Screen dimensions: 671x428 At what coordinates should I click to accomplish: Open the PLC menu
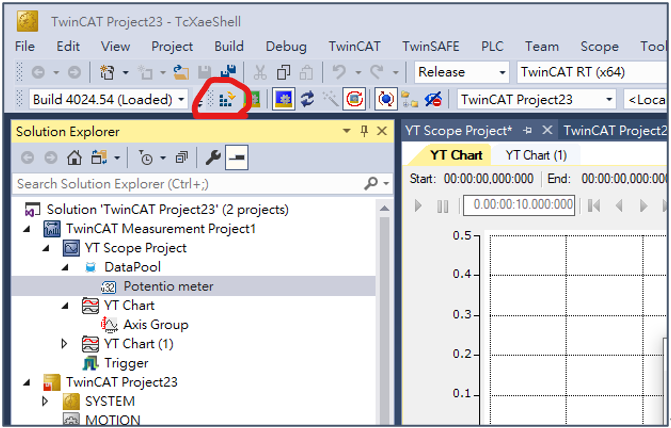click(492, 46)
